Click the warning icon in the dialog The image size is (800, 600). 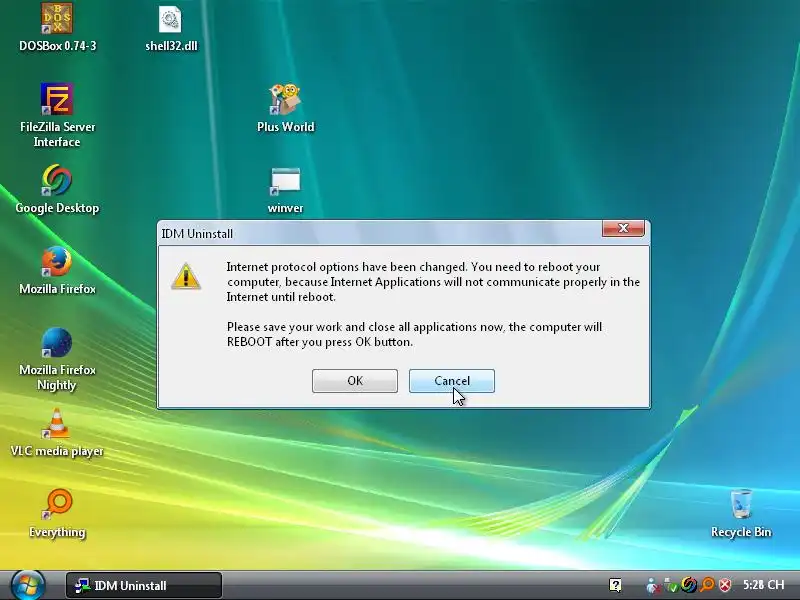coord(186,276)
